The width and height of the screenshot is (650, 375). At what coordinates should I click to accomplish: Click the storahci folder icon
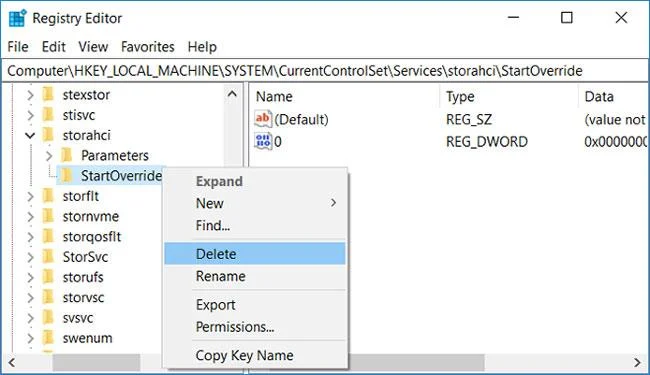tap(49, 135)
